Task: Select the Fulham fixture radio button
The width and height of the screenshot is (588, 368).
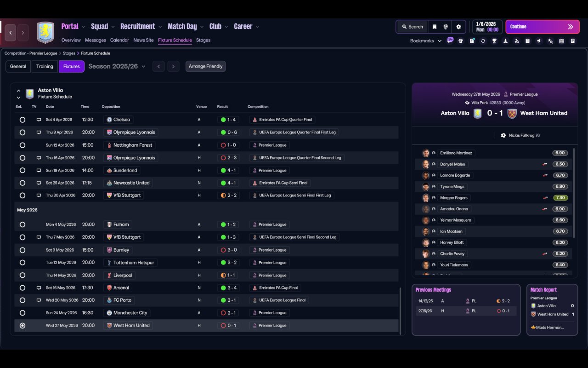Action: point(23,224)
